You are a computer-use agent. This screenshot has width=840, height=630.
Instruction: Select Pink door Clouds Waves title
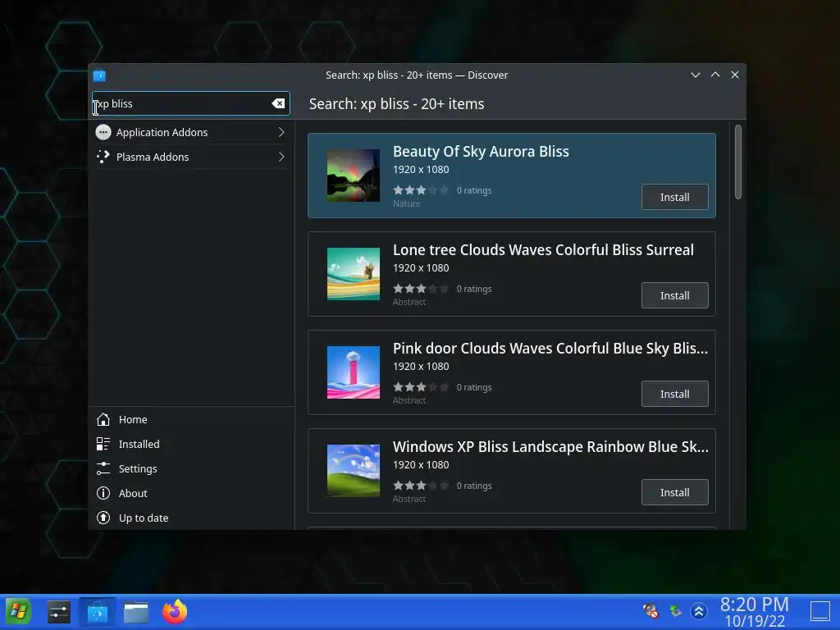click(550, 349)
